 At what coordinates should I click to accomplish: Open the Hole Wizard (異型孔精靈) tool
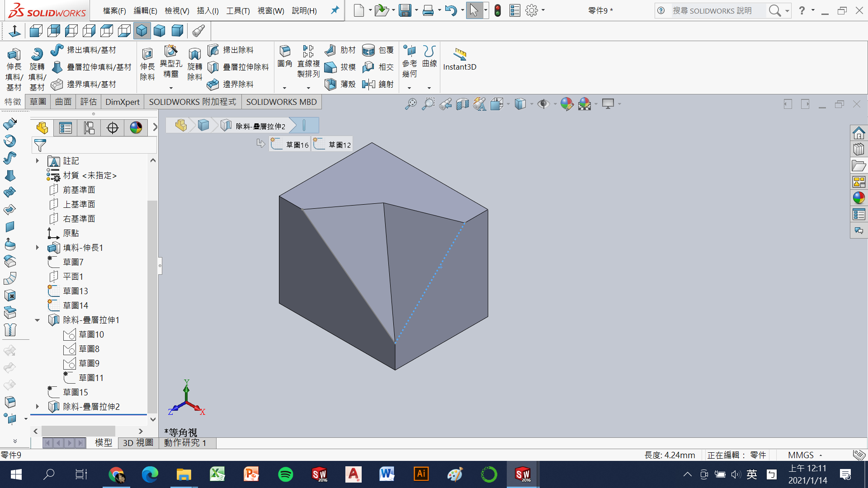tap(171, 51)
